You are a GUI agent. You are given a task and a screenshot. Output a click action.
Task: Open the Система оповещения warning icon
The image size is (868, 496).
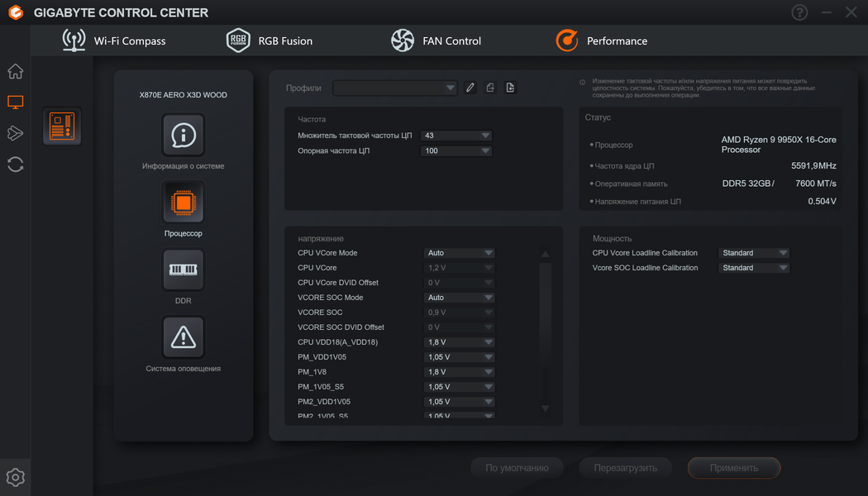coord(183,336)
